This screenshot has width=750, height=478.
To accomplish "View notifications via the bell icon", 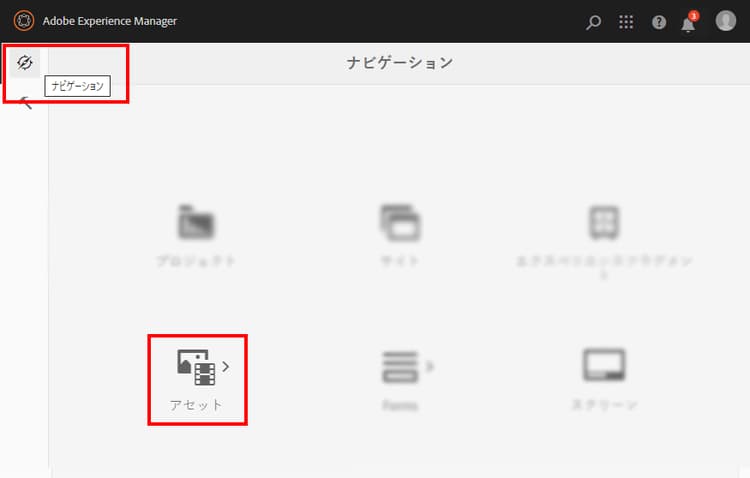I will (689, 22).
